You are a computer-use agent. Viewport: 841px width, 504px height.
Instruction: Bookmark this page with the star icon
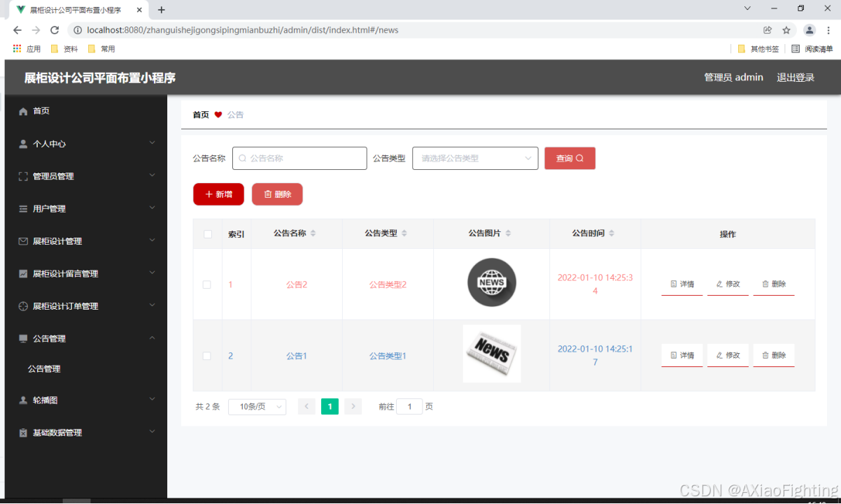point(786,30)
